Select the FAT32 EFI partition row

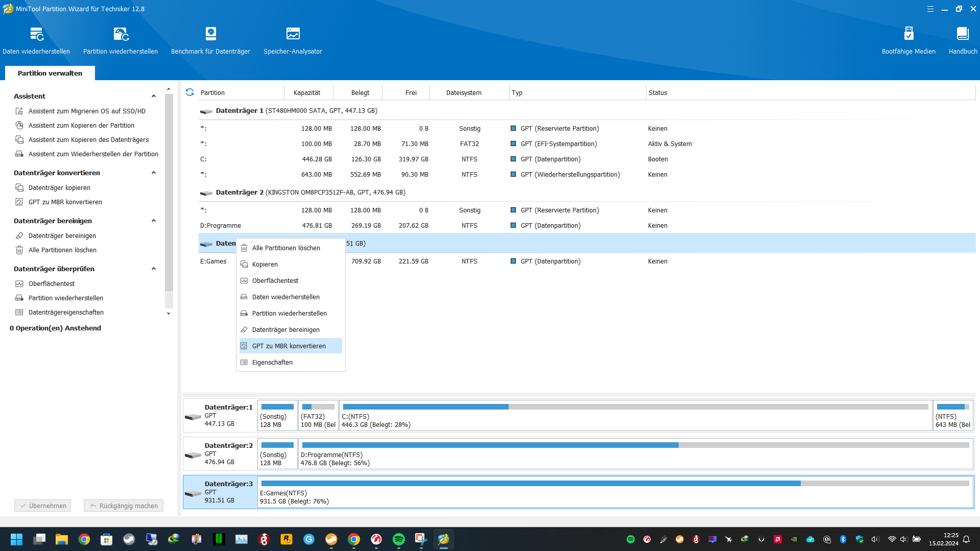pyautogui.click(x=587, y=144)
